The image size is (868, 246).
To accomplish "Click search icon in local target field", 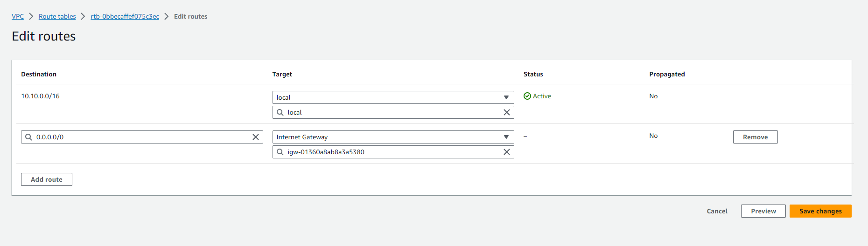I will pos(280,112).
